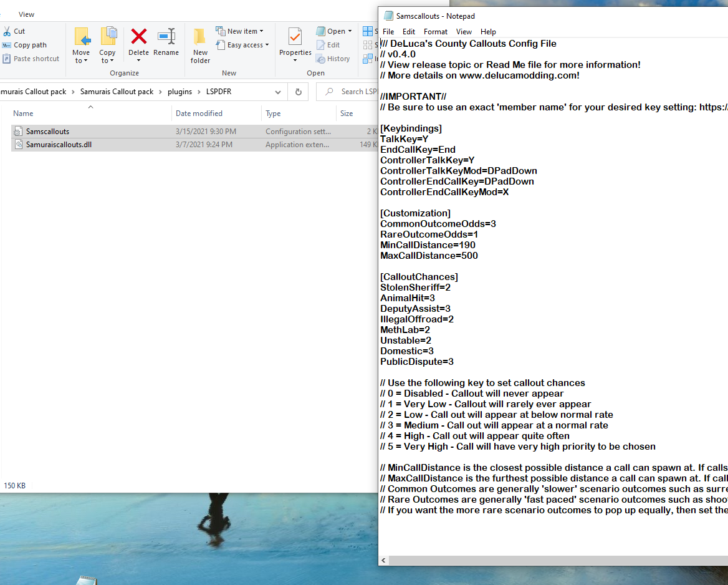
Task: Click the Invert selection grid icon
Action: (368, 59)
